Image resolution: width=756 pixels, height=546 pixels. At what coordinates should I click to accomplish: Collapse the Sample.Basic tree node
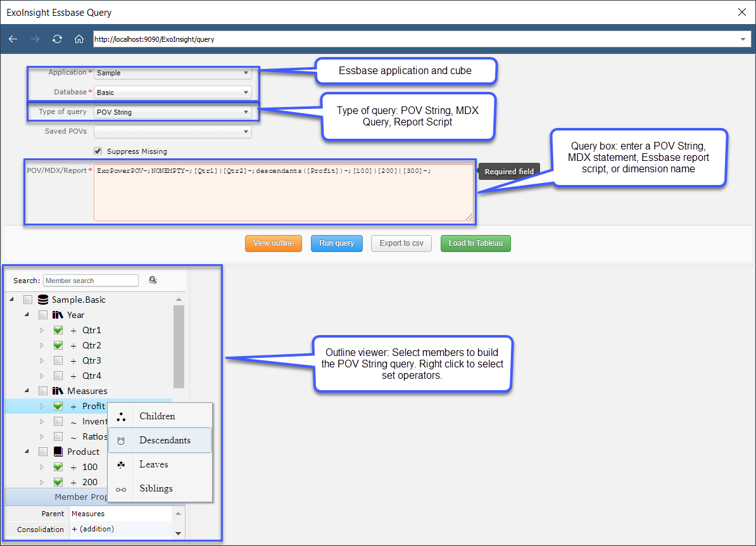11,300
